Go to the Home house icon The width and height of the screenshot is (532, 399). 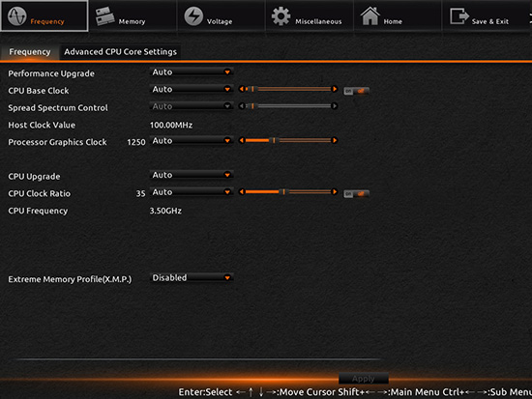[x=369, y=15]
